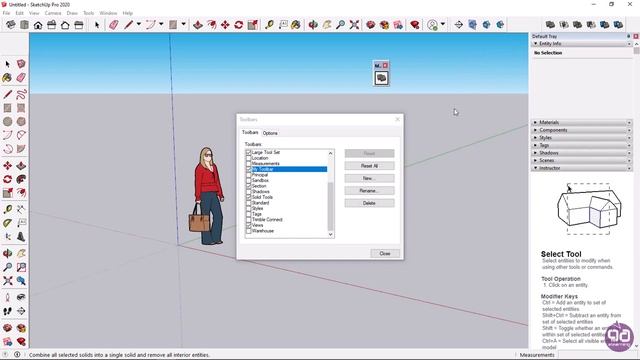Enable the Measurements toolbar checkbox
This screenshot has width=640, height=360.
(x=249, y=164)
